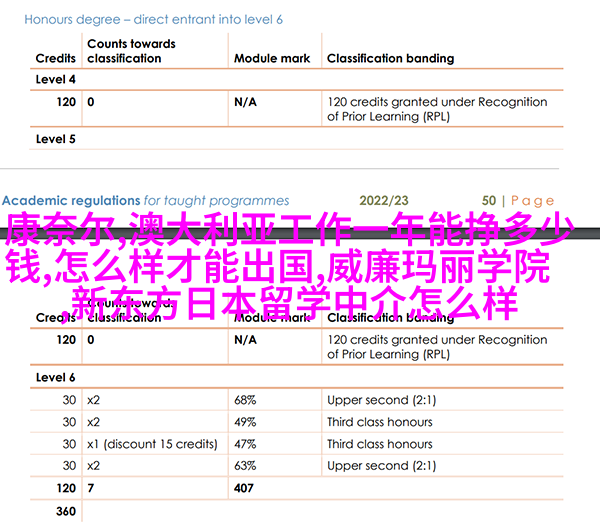Select the "x2" weighting in the 49% row

coord(93,422)
